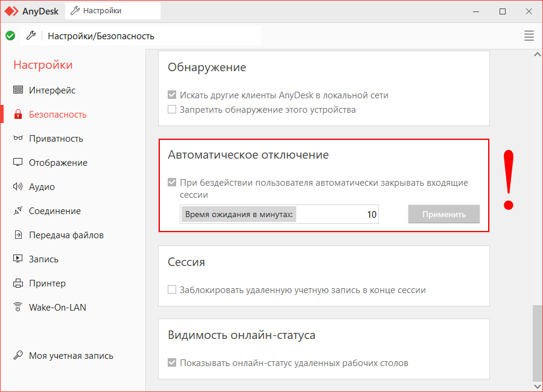Viewport: 543px width, 392px height.
Task: Click the glasses icon for Приватность
Action: 18,139
